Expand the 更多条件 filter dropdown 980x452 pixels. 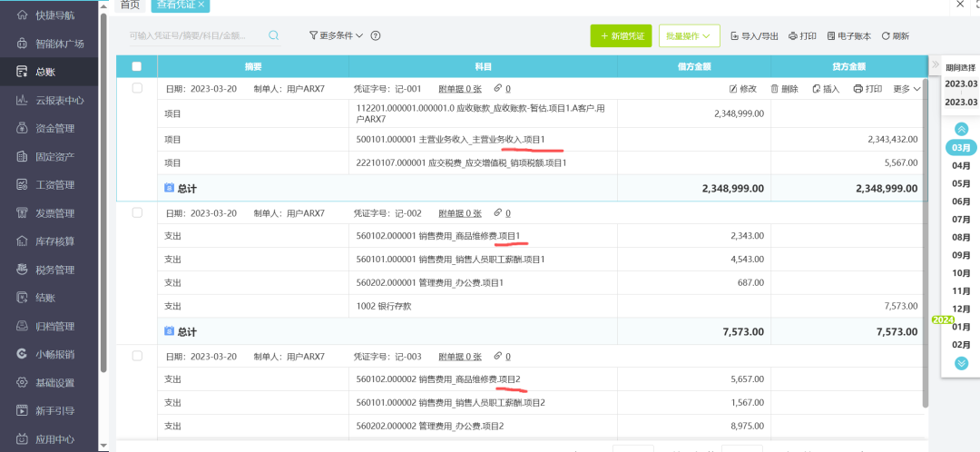click(x=336, y=36)
